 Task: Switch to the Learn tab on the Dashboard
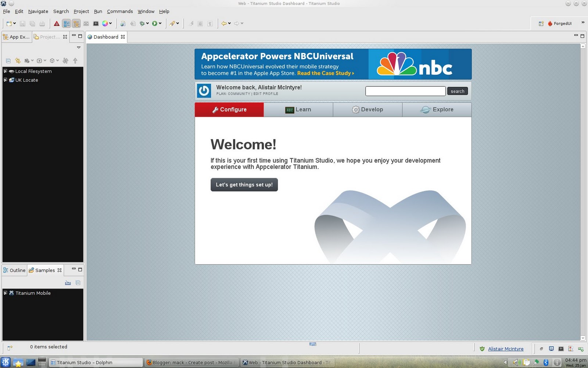pos(298,109)
